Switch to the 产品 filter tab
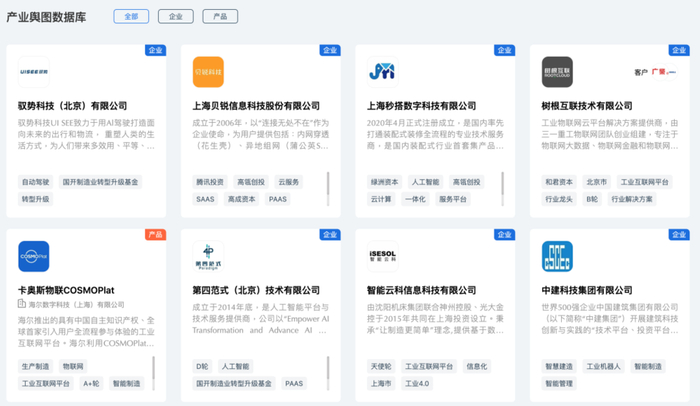700x406 pixels. pyautogui.click(x=220, y=17)
